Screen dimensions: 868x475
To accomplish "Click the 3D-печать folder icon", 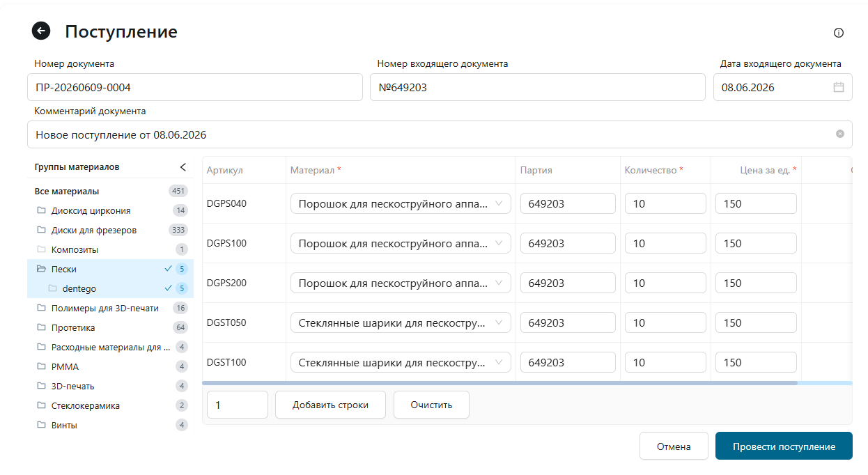I will pos(40,386).
